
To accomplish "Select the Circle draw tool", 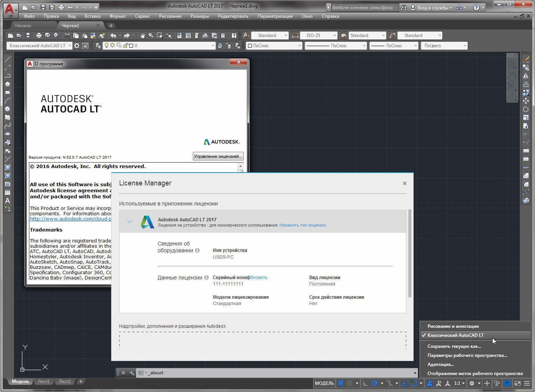I will [x=8, y=109].
